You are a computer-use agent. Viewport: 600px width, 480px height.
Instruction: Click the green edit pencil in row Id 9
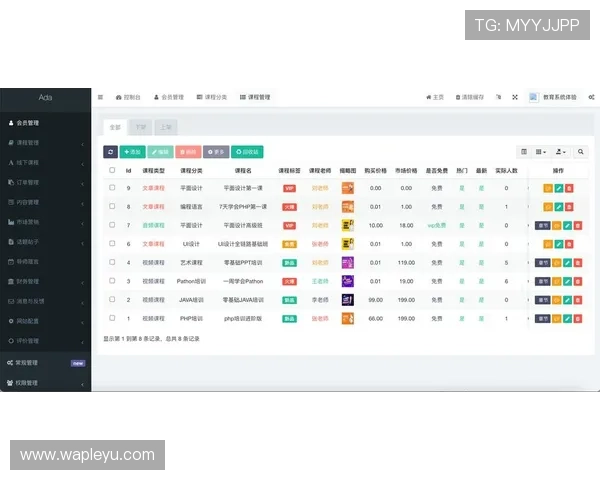click(559, 188)
